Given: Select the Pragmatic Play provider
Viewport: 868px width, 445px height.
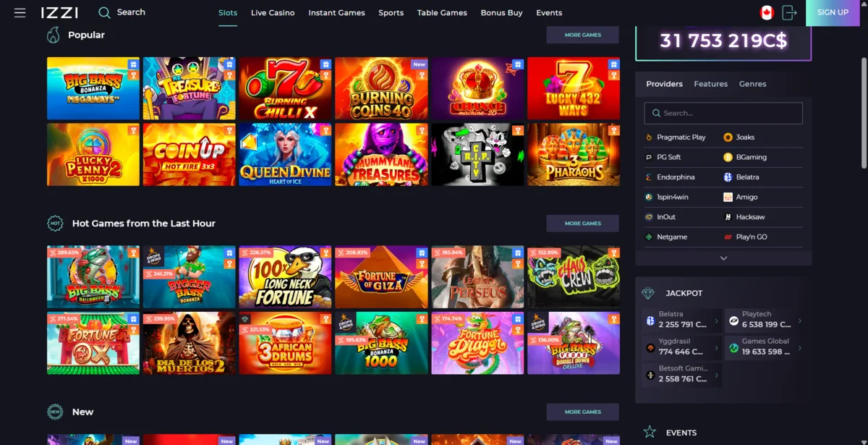Looking at the screenshot, I should 681,137.
